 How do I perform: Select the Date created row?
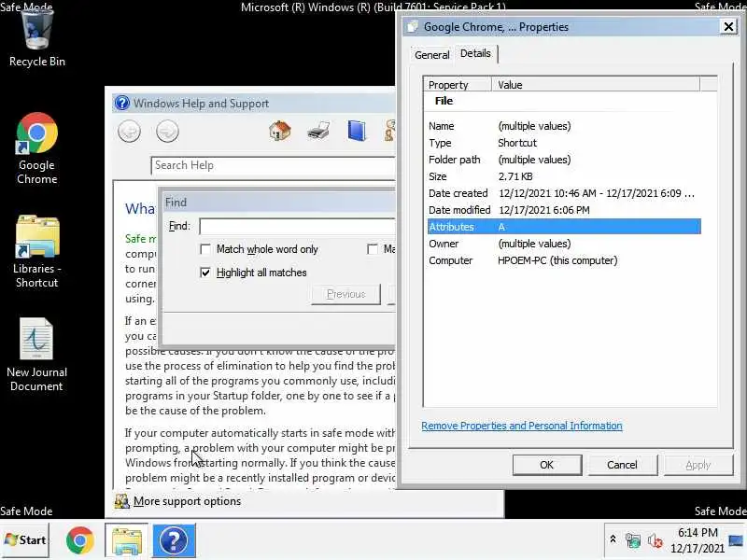[x=564, y=193]
